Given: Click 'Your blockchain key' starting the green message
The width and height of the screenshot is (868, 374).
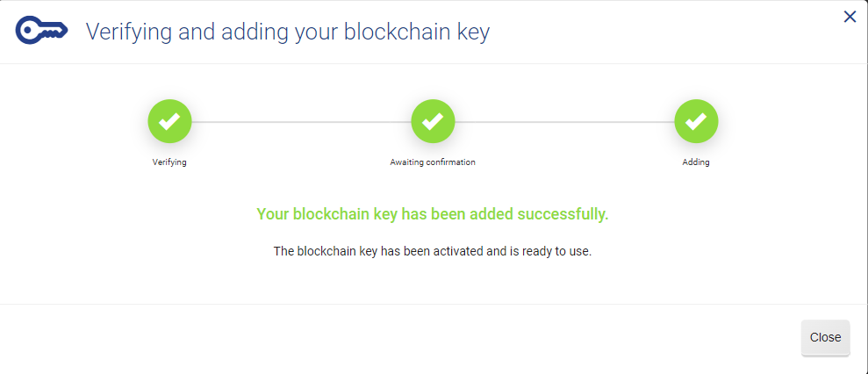Looking at the screenshot, I should tap(327, 214).
